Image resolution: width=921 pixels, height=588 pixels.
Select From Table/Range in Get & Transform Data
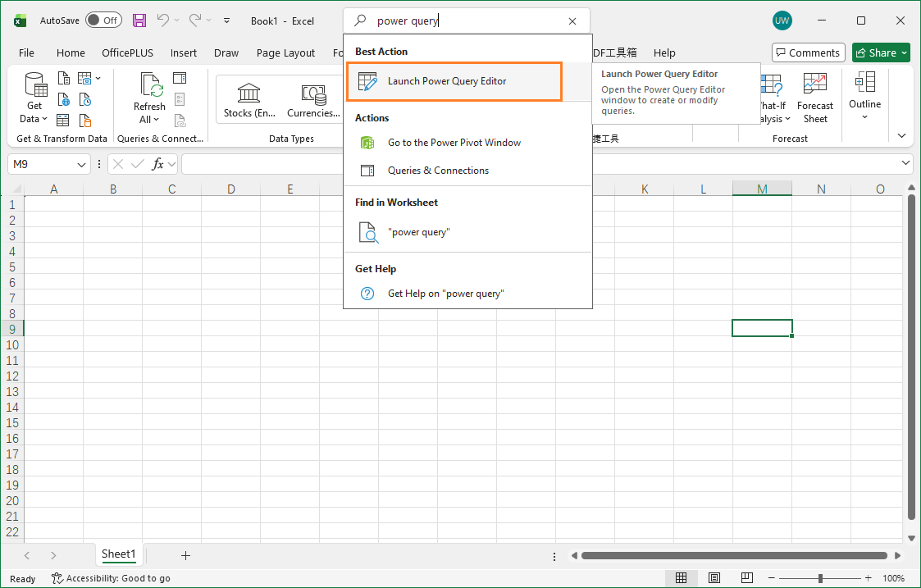(64, 119)
